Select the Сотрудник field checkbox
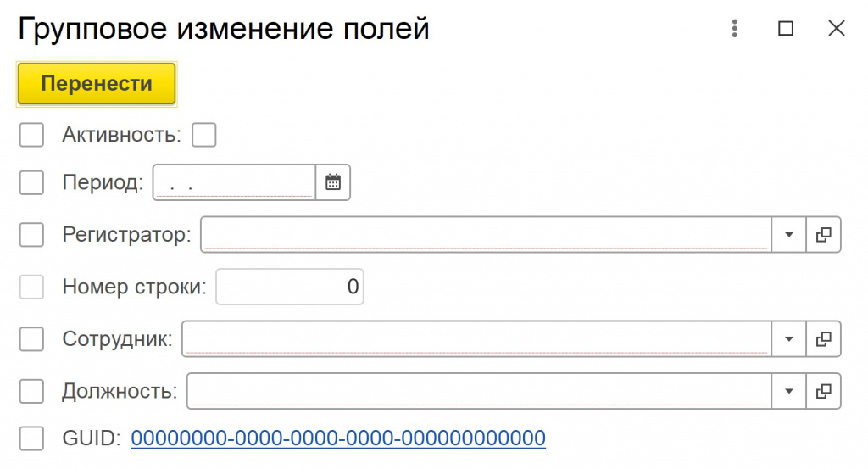Image resolution: width=868 pixels, height=469 pixels. click(31, 339)
